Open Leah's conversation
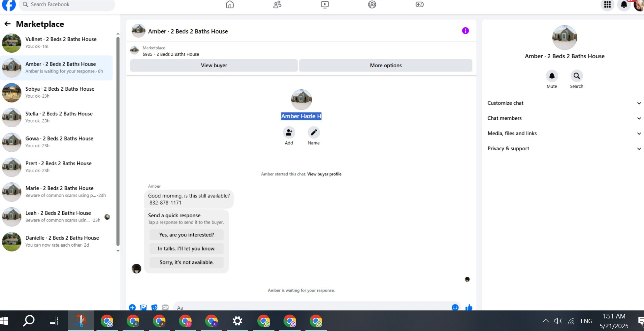The height and width of the screenshot is (331, 644). point(56,217)
